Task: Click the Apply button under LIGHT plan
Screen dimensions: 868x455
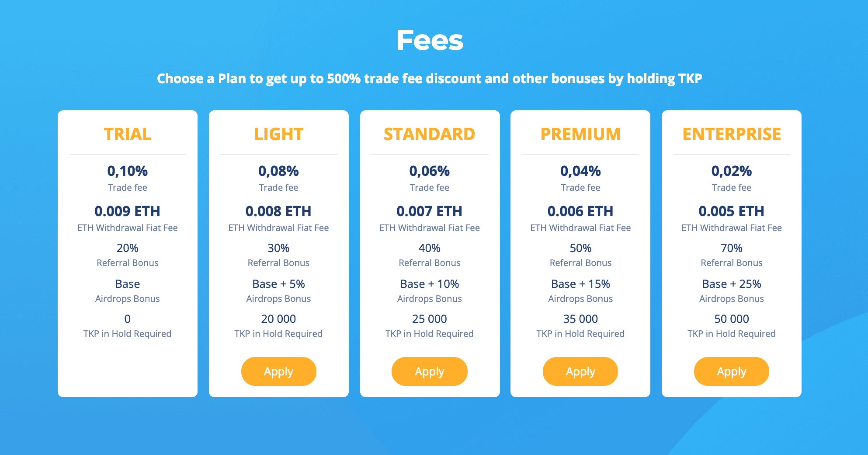Action: coord(278,371)
